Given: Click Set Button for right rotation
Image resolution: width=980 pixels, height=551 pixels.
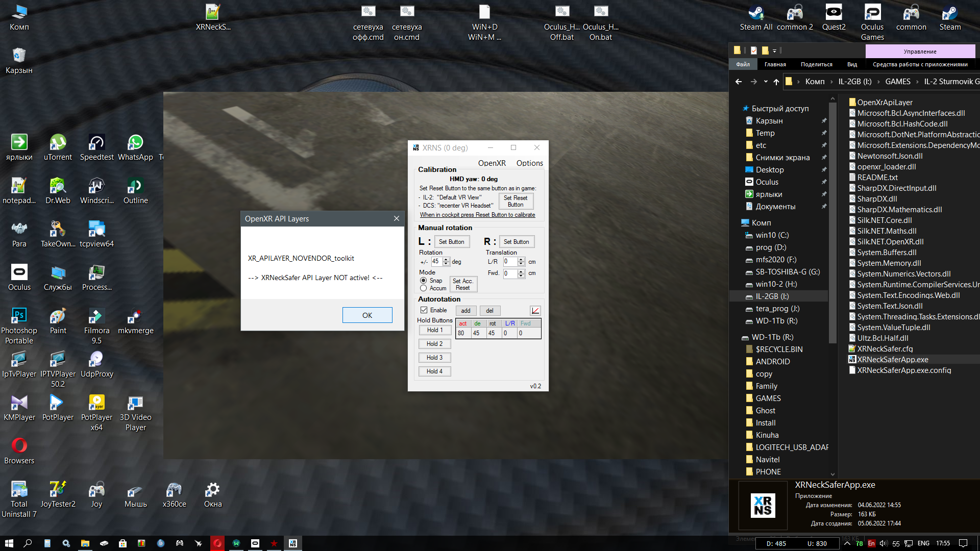Looking at the screenshot, I should pyautogui.click(x=516, y=242).
